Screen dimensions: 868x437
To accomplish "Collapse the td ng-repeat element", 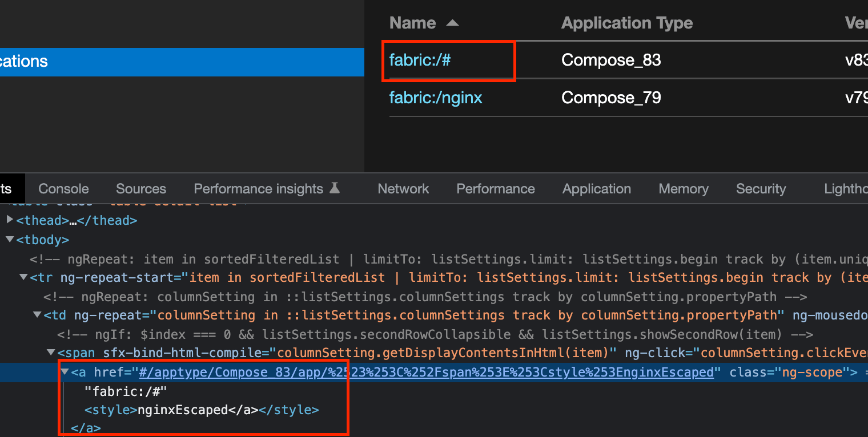I will point(37,315).
